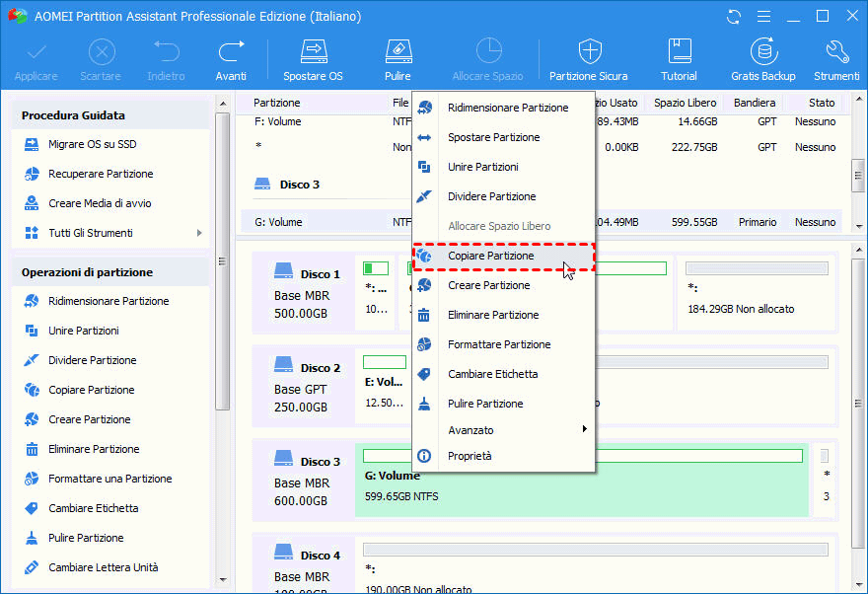868x594 pixels.
Task: Click the Spostare OS toolbar icon
Action: 314,60
